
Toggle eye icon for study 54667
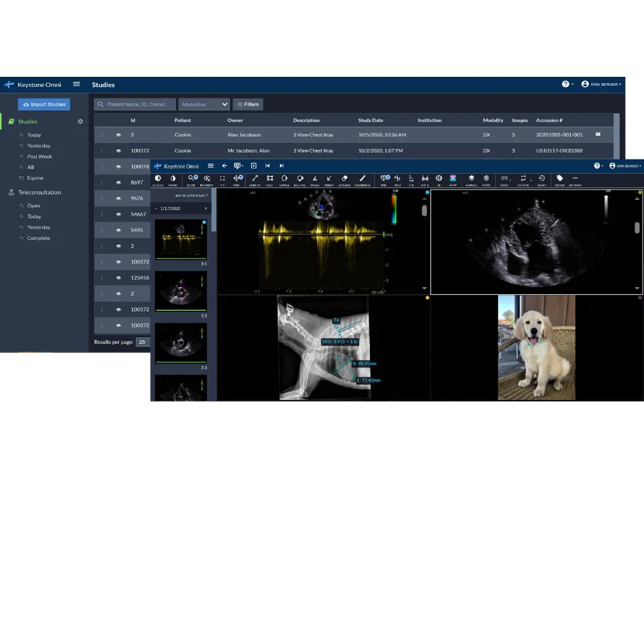(x=118, y=214)
